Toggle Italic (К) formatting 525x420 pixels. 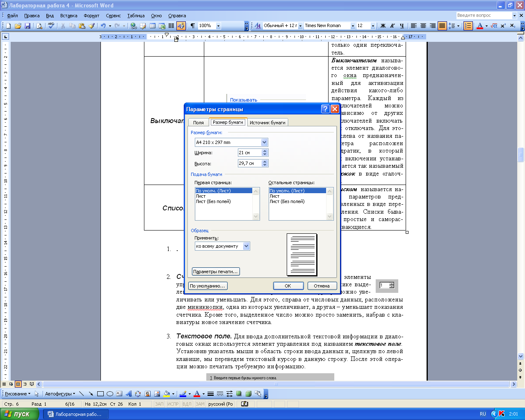[x=393, y=26]
